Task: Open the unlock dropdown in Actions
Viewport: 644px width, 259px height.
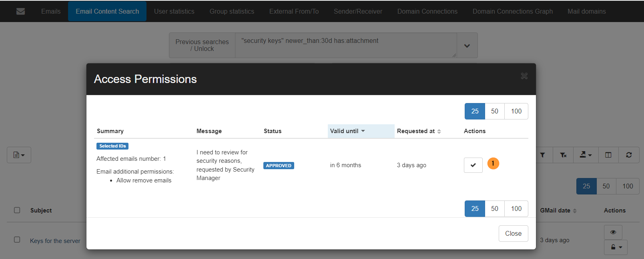Action: click(616, 247)
